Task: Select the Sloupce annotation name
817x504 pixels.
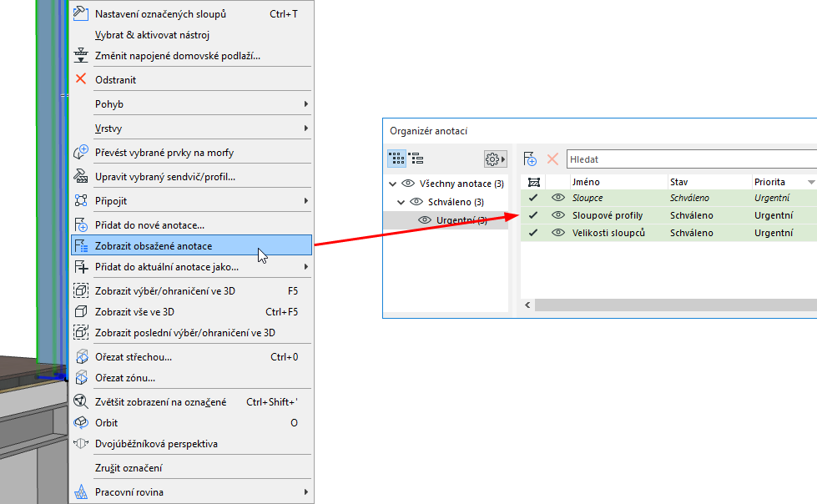Action: click(588, 198)
